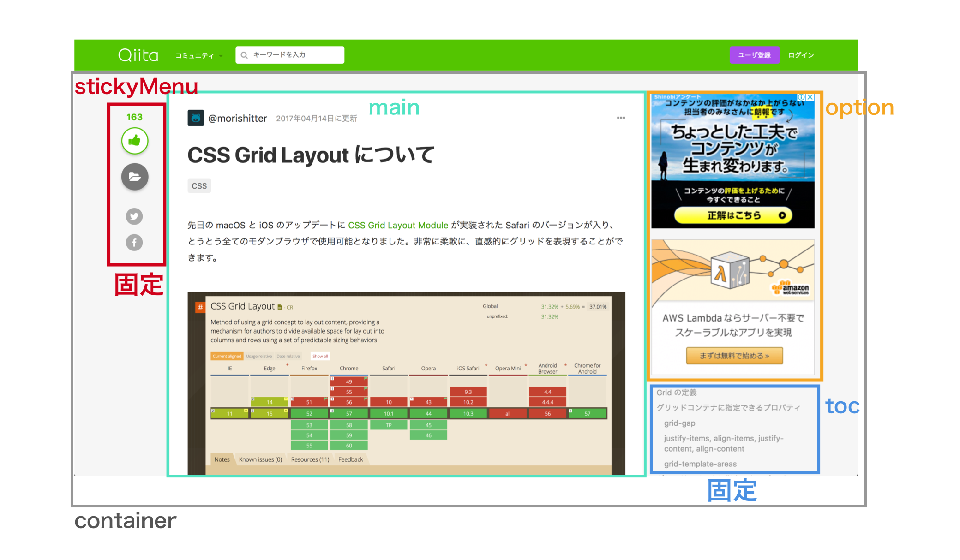Viewport: 960px width, 560px height.
Task: Jump to Grid の定義 section
Action: click(x=677, y=393)
